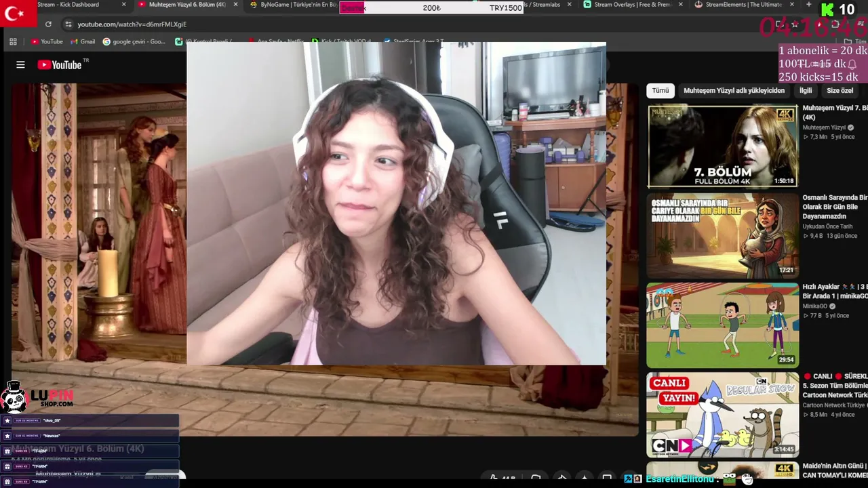
Task: Open the Hızlı Ayaklar minikaGO thumbnail
Action: 723,325
